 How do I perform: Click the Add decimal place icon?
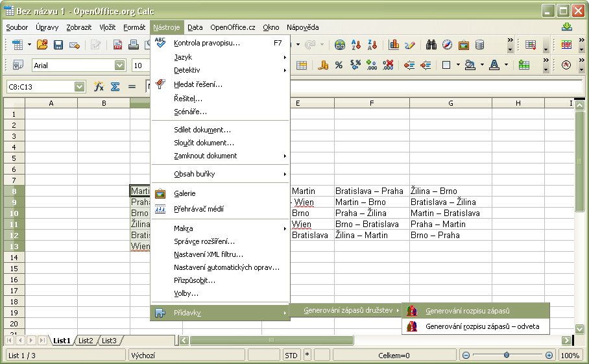coord(372,66)
